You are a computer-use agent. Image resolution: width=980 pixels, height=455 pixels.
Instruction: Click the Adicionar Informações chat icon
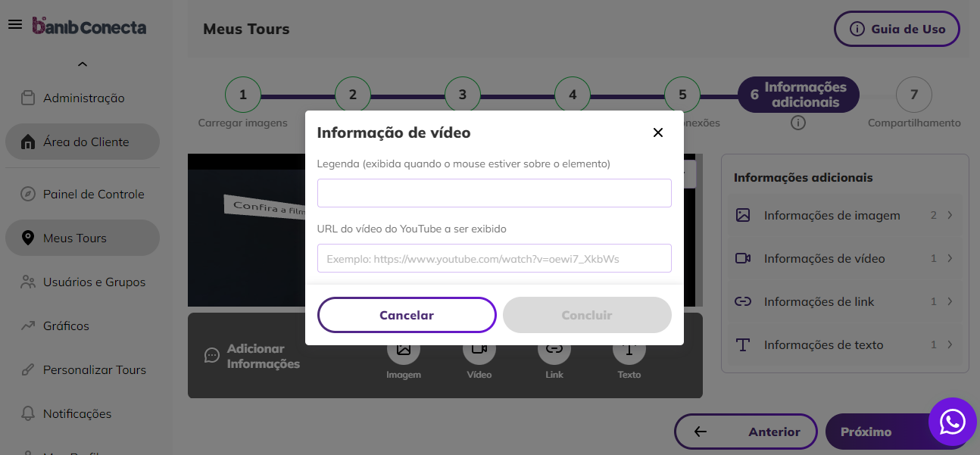(213, 356)
